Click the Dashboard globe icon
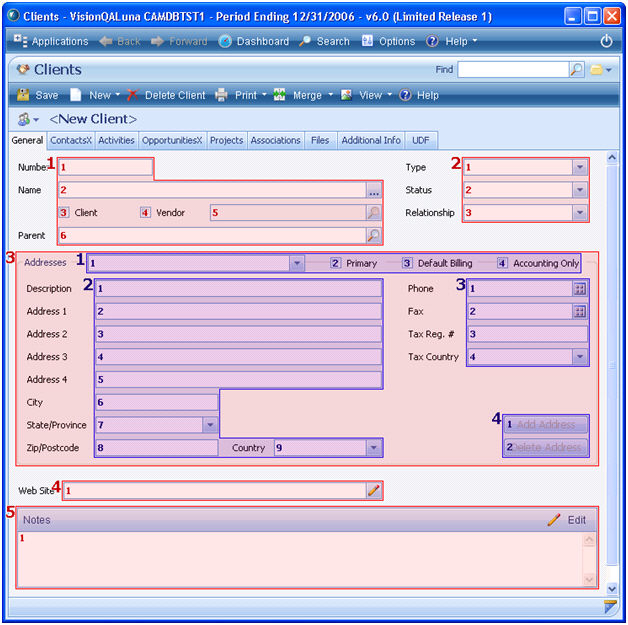The height and width of the screenshot is (625, 628). (225, 41)
